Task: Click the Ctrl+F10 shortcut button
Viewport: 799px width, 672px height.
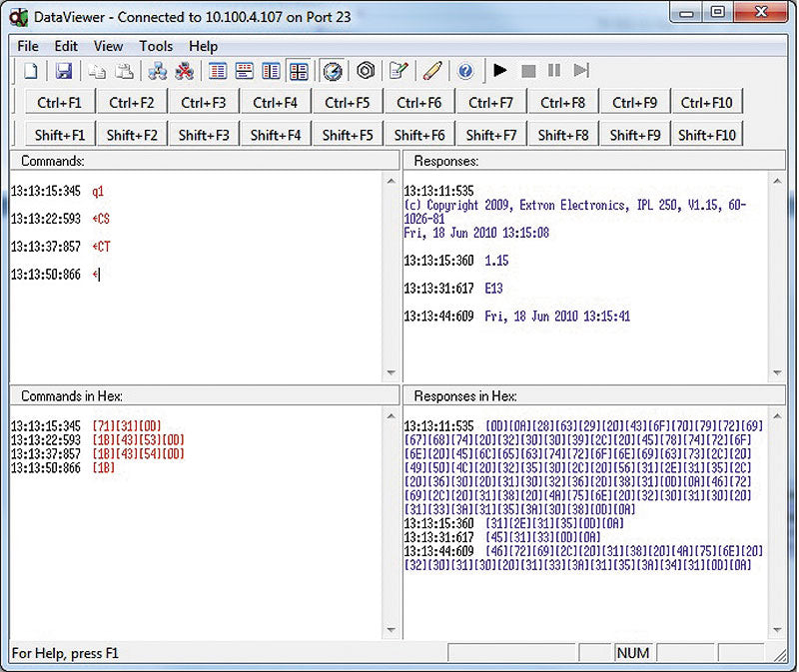Action: 707,103
